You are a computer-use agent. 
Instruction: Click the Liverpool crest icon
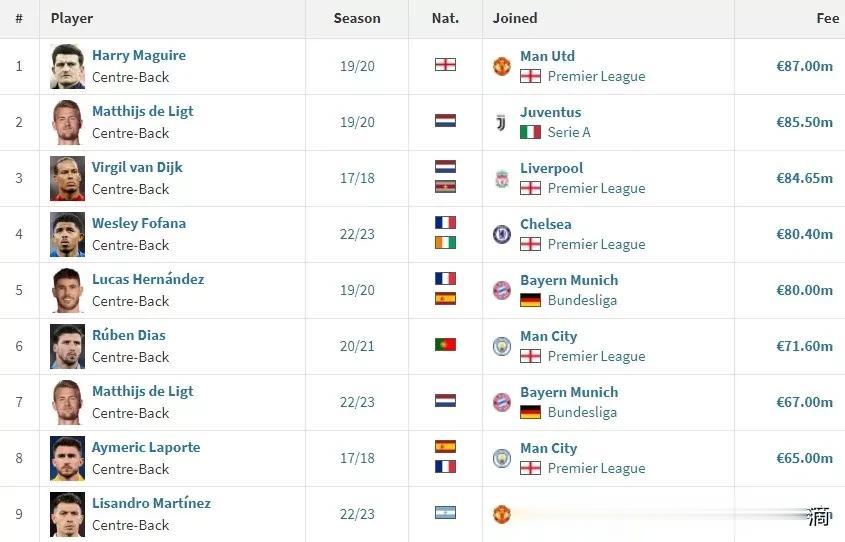(x=502, y=179)
